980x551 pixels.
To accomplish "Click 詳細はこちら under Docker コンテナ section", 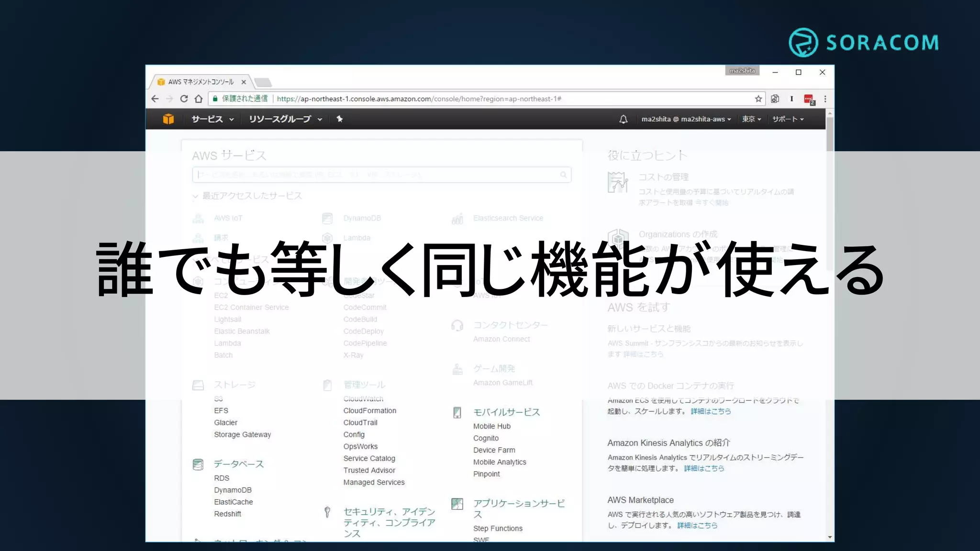I will (711, 412).
